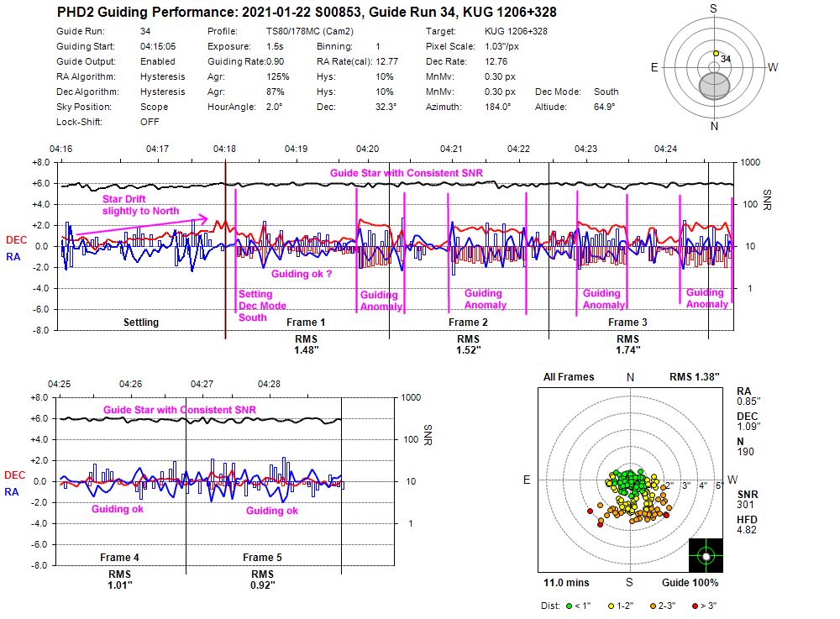Click the Frame 2 label

(468, 323)
